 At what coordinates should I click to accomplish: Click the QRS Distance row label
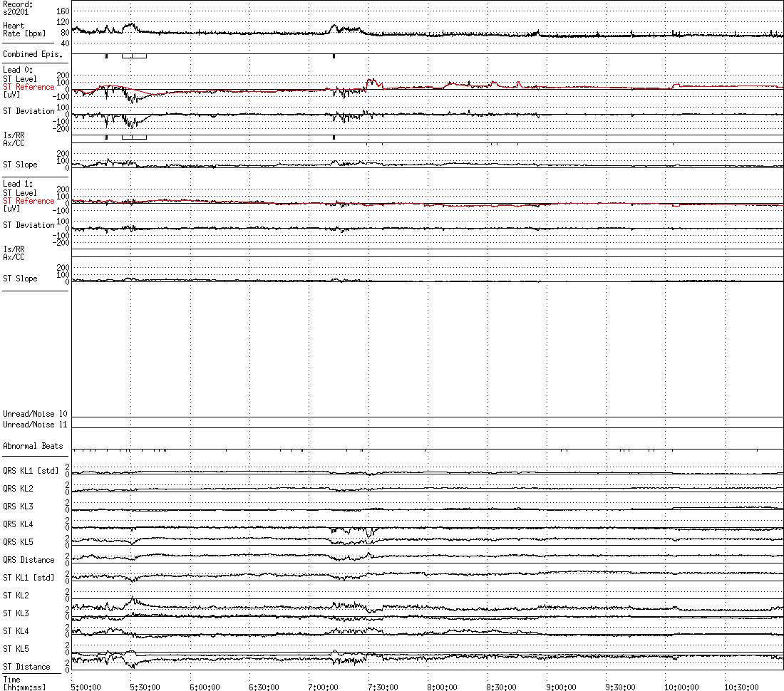tap(29, 560)
